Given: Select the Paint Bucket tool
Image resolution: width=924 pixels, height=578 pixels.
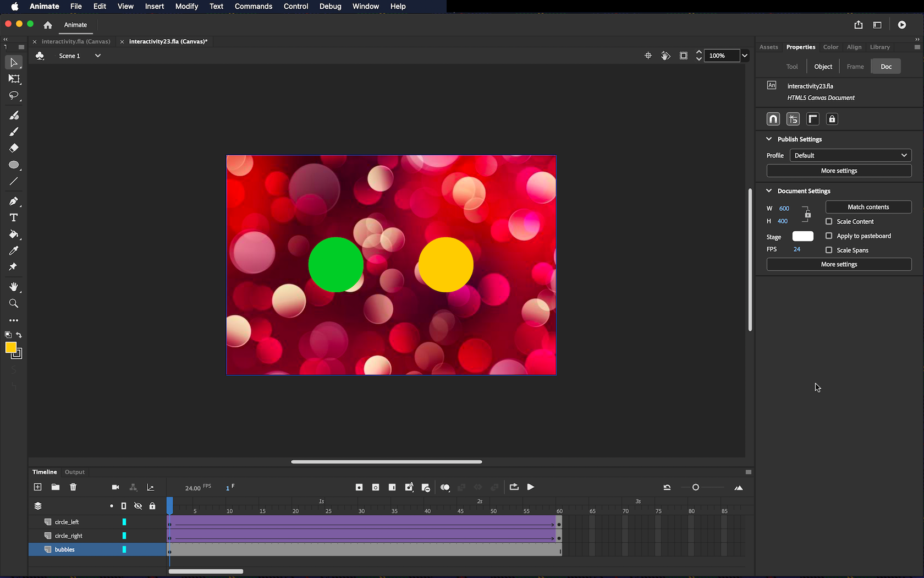Looking at the screenshot, I should (14, 235).
